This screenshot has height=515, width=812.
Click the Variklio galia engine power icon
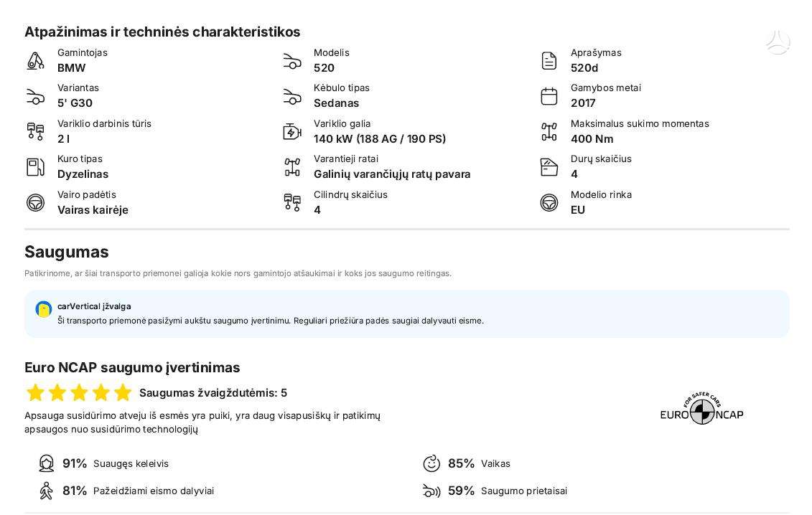point(292,132)
